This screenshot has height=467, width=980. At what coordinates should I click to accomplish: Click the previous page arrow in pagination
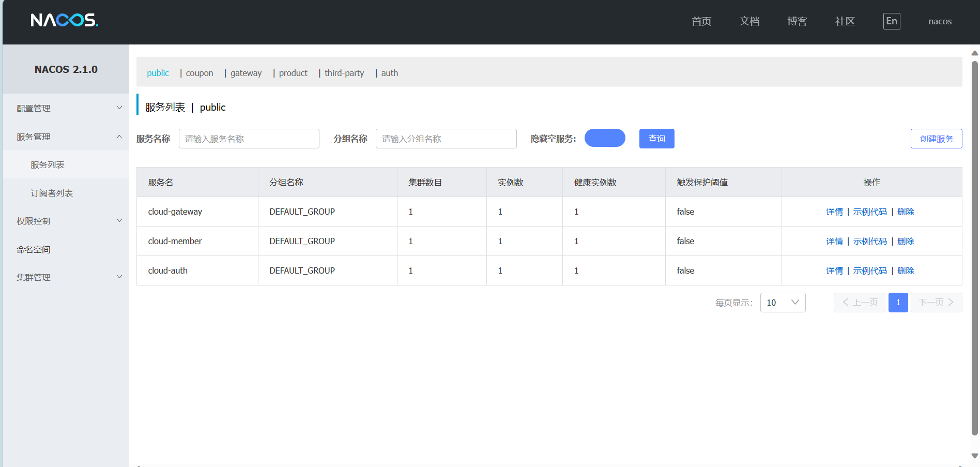pos(859,303)
